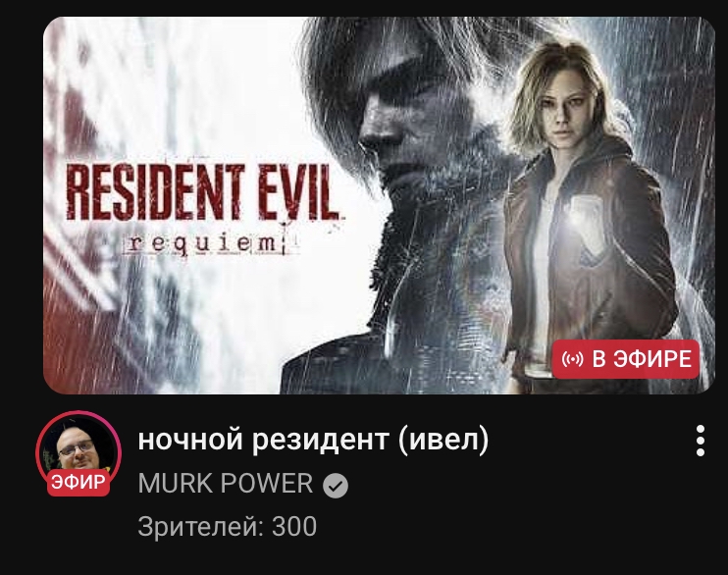
Task: Click the Зрителей: 300 viewer count
Action: point(227,526)
